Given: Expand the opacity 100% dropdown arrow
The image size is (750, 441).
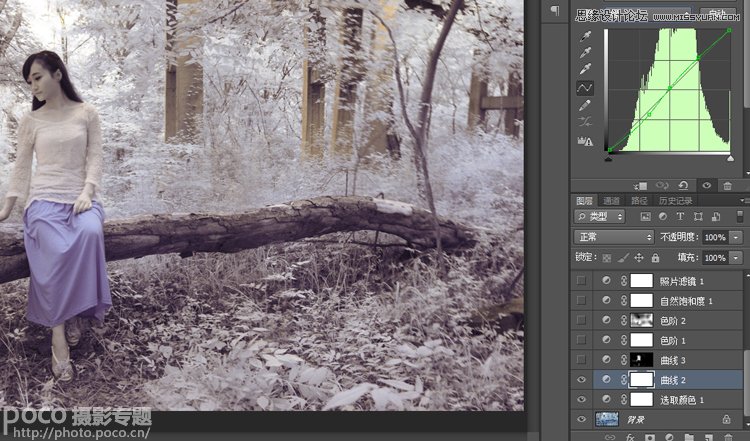Looking at the screenshot, I should pyautogui.click(x=735, y=237).
